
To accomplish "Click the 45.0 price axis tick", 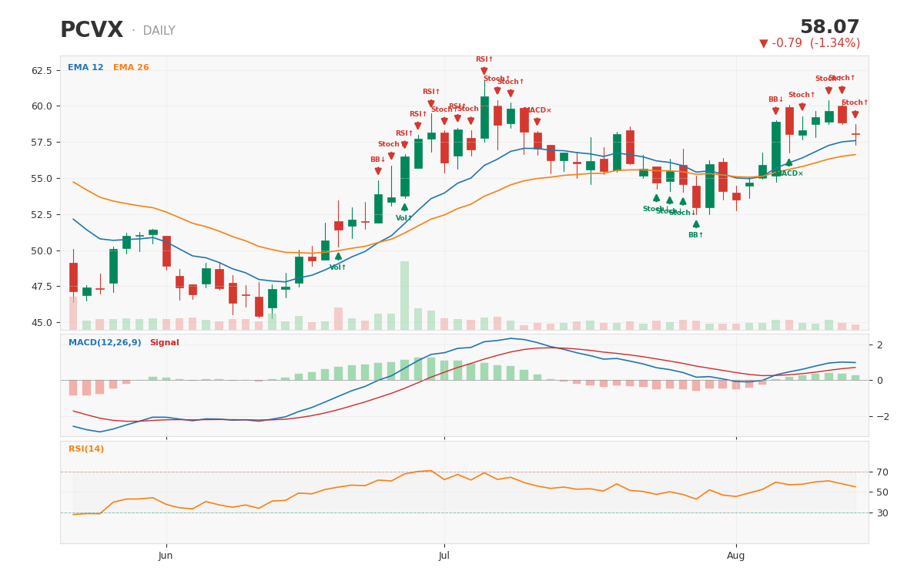I will tap(42, 322).
